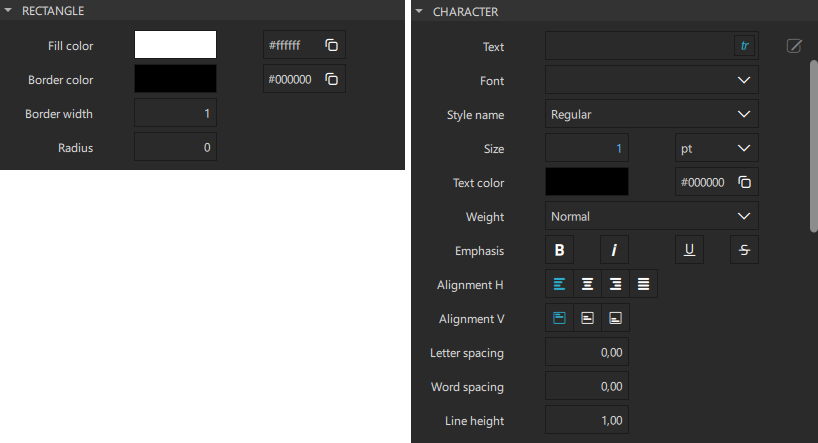Toggle italic emphasis
The width and height of the screenshot is (818, 443).
coord(614,250)
